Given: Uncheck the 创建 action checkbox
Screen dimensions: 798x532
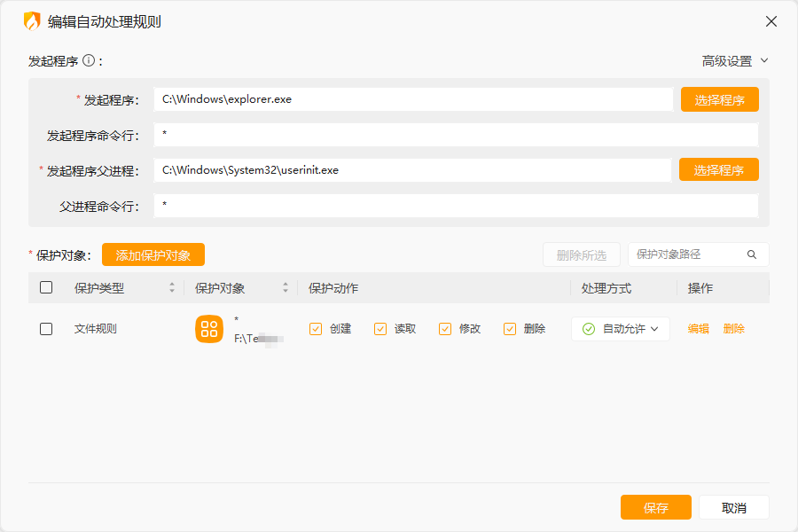Looking at the screenshot, I should point(316,329).
